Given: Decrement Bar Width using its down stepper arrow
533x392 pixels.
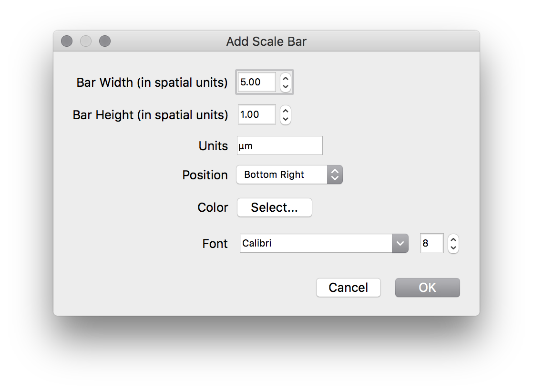Looking at the screenshot, I should 285,86.
